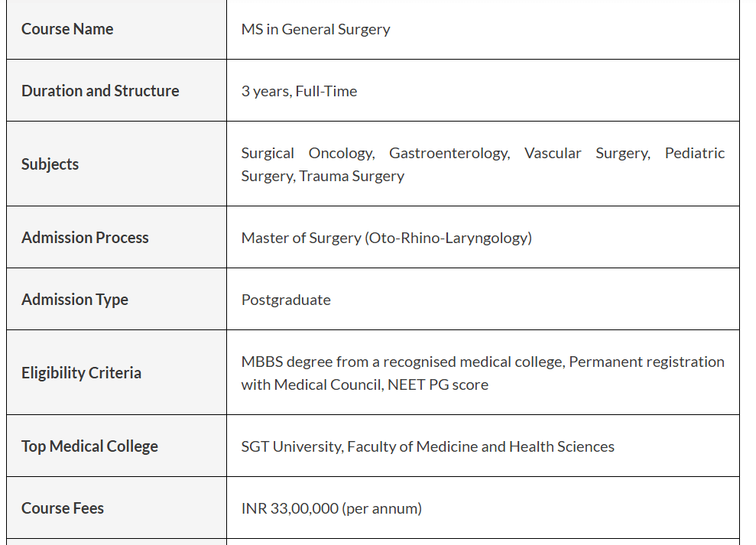
Task: Click the 'Postgraduate' value text
Action: (286, 300)
